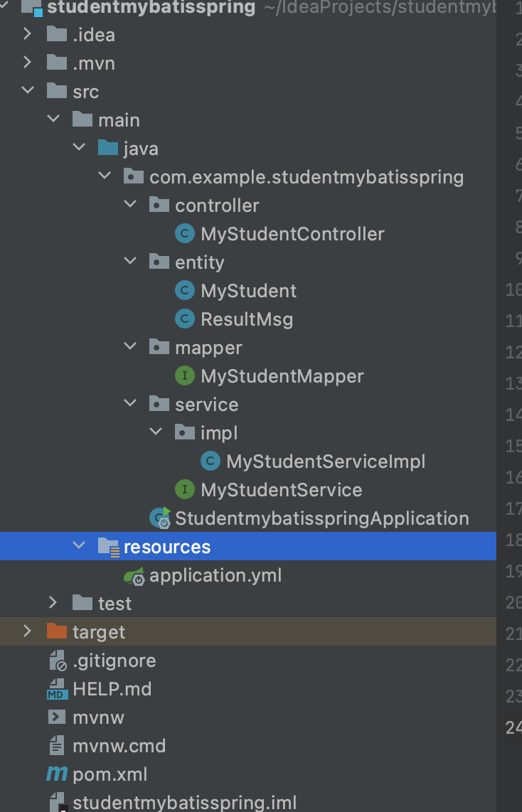Click the Maven pom.xml icon

click(x=57, y=775)
